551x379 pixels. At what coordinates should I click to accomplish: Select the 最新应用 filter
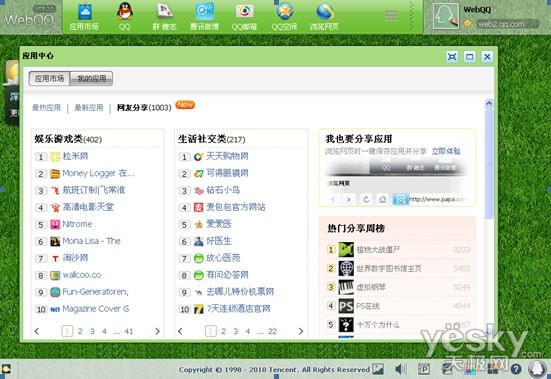click(89, 107)
